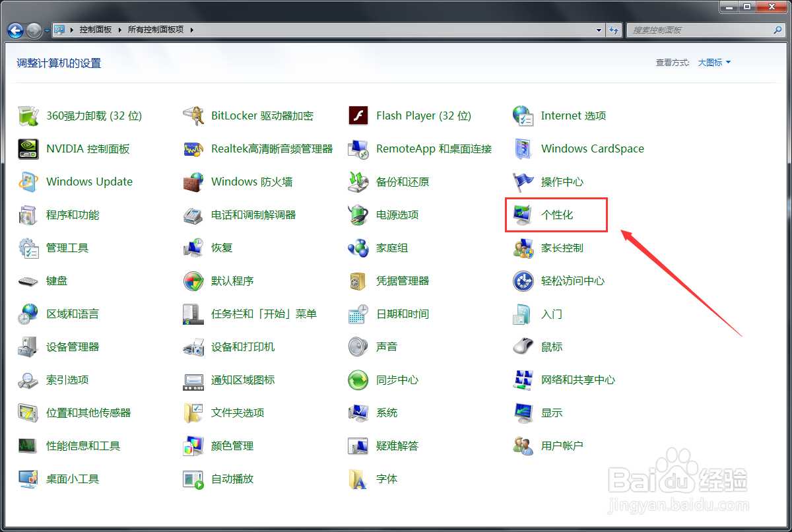Click the 系统 link

pyautogui.click(x=387, y=413)
